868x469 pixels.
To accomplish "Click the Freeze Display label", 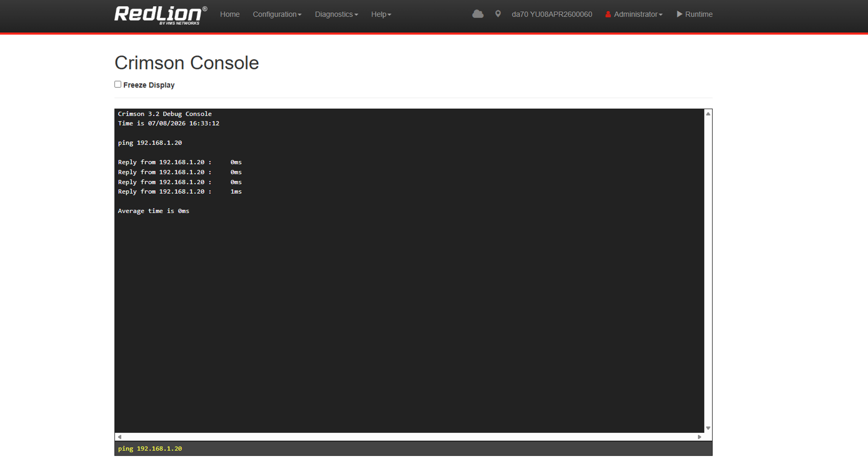I will [149, 85].
